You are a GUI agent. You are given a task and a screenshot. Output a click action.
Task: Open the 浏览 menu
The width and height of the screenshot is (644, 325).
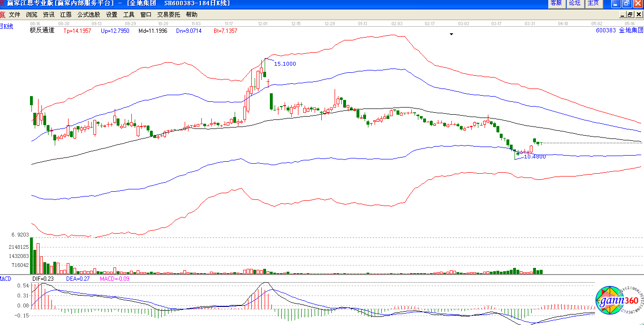32,15
